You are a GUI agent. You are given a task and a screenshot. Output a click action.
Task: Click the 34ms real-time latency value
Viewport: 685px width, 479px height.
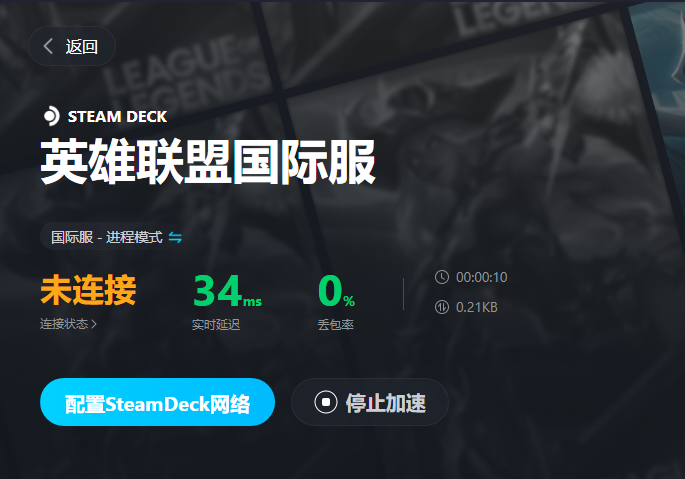228,291
